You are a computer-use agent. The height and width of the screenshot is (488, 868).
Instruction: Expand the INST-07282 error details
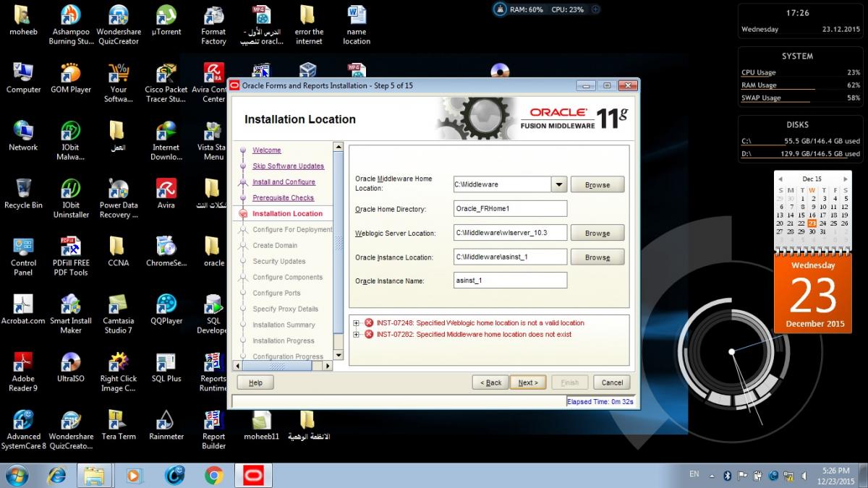(x=357, y=335)
